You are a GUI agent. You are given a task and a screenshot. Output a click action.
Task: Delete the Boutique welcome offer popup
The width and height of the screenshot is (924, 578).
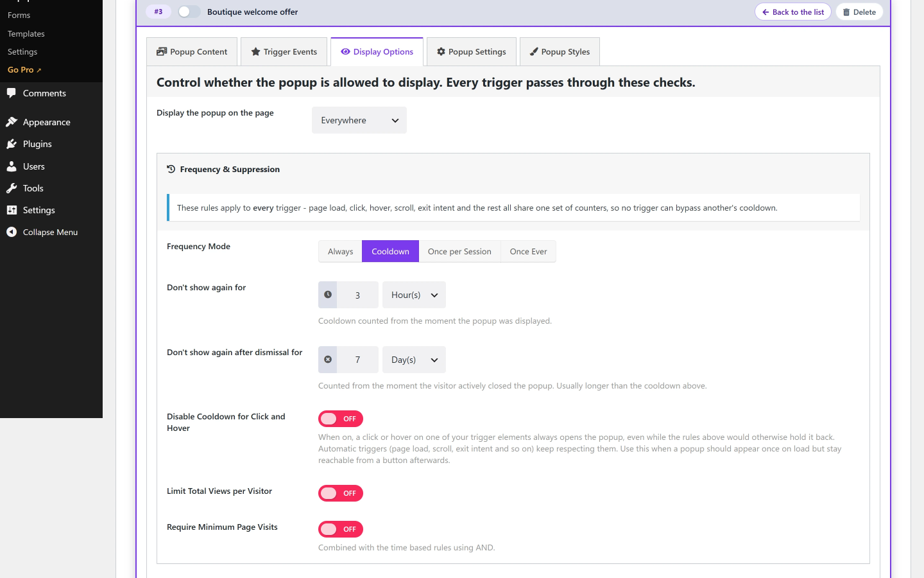coord(859,12)
